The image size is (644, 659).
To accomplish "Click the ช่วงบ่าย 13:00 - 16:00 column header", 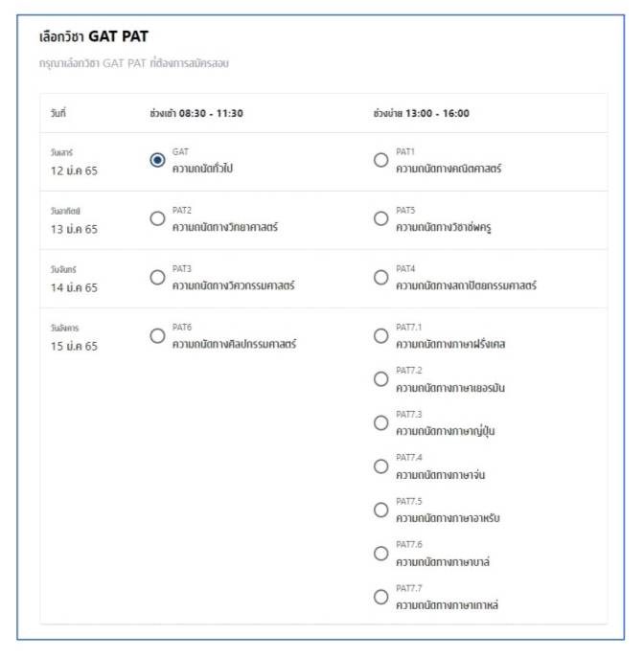I will pos(421,113).
